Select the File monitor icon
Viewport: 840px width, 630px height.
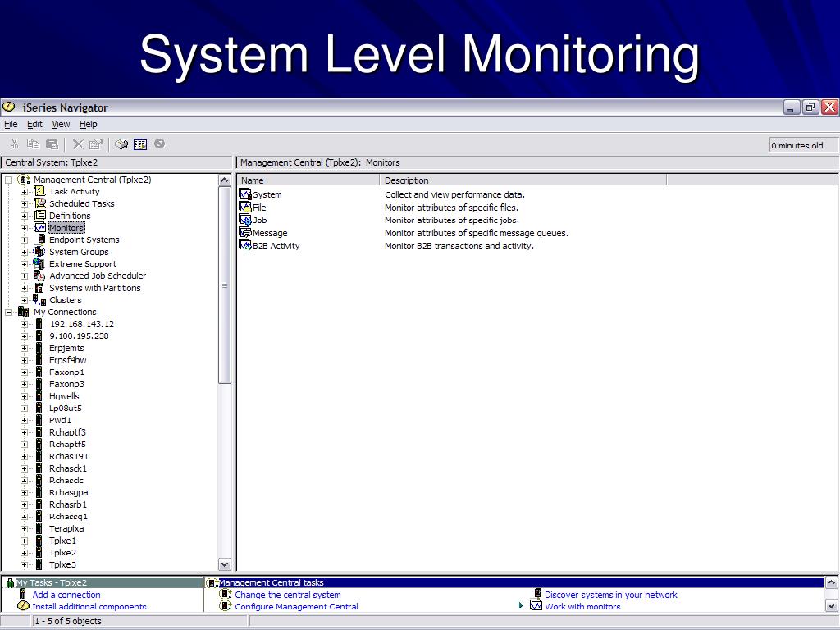tap(245, 208)
